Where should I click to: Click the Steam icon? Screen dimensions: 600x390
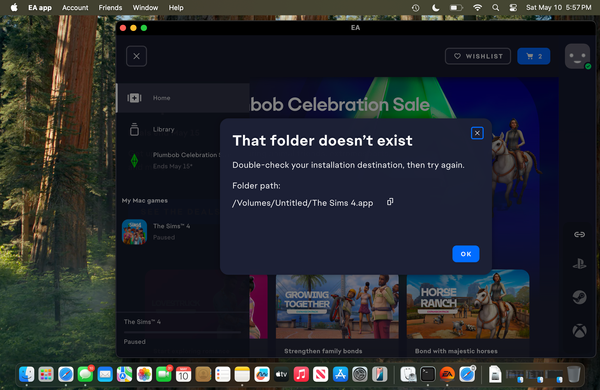[579, 297]
